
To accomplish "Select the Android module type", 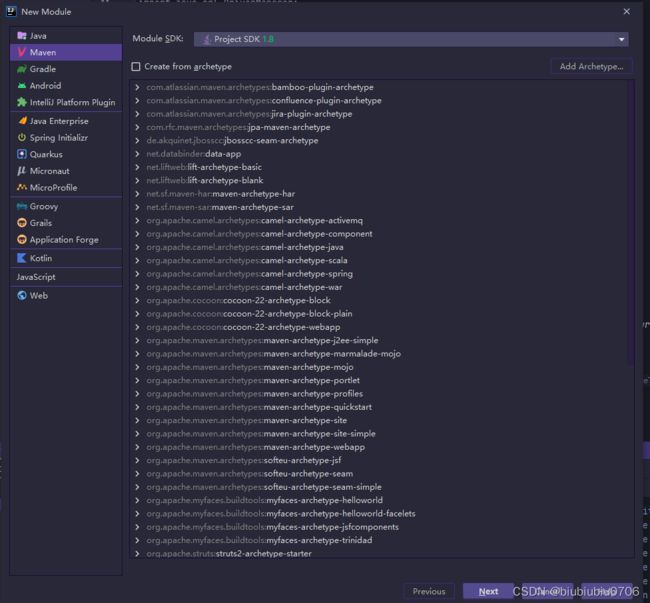I will pos(66,85).
